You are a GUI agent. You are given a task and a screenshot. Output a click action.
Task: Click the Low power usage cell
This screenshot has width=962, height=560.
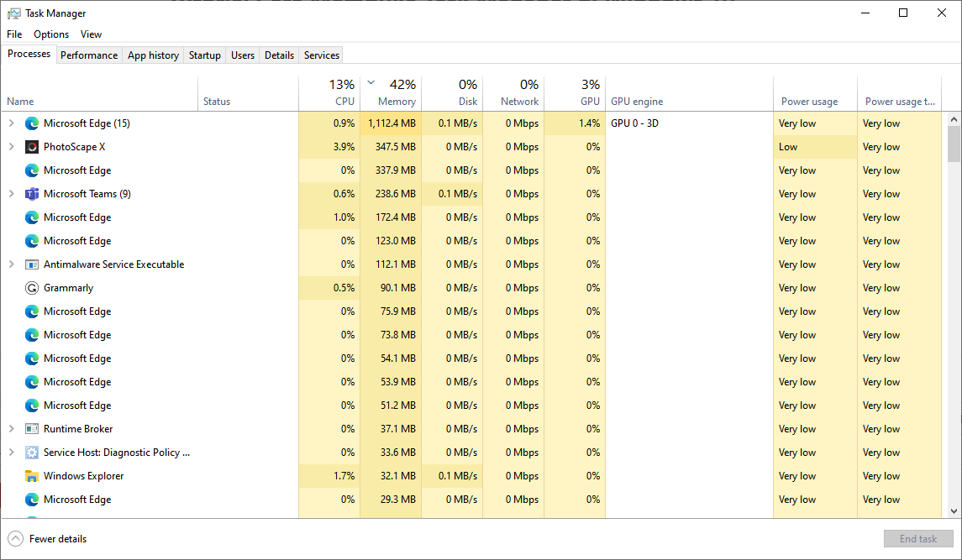[815, 147]
